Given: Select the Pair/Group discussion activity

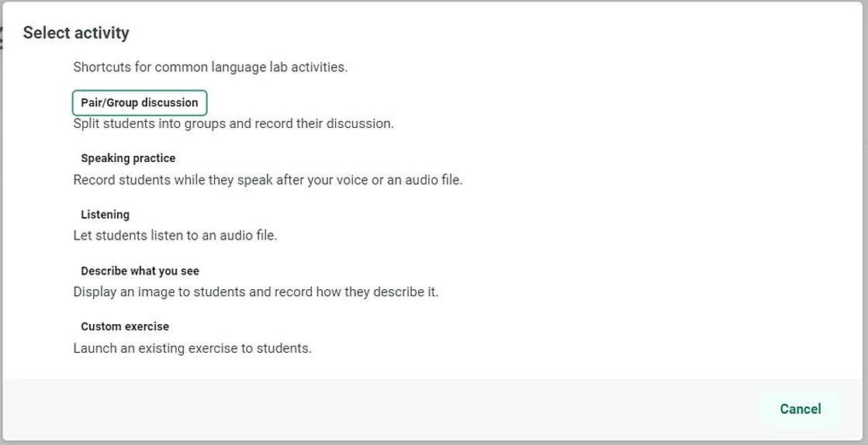Looking at the screenshot, I should (x=140, y=102).
